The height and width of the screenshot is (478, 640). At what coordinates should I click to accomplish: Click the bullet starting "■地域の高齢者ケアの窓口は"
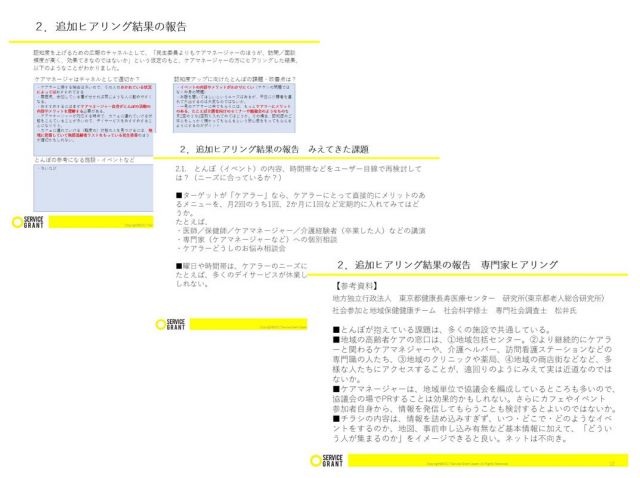coord(472,359)
